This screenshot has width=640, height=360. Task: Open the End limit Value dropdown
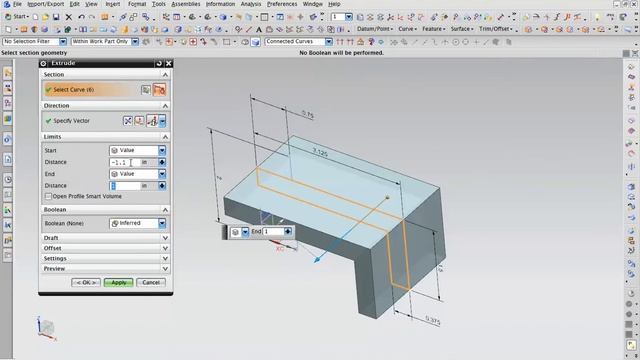click(x=162, y=174)
